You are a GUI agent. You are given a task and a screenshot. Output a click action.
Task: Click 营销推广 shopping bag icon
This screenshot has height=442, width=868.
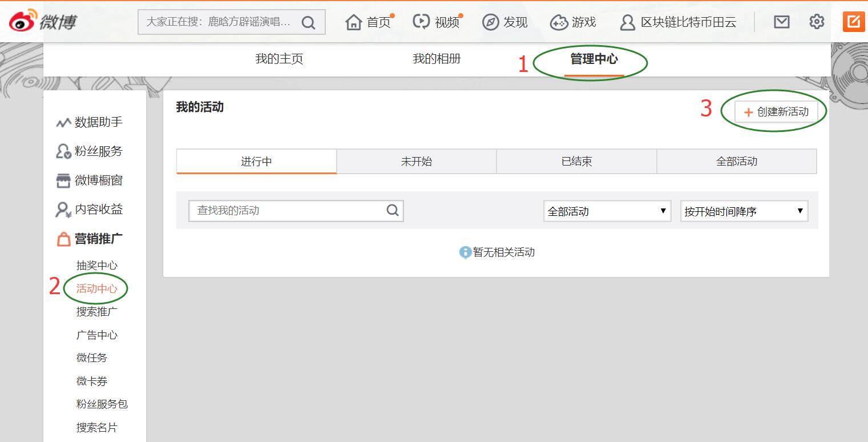63,239
